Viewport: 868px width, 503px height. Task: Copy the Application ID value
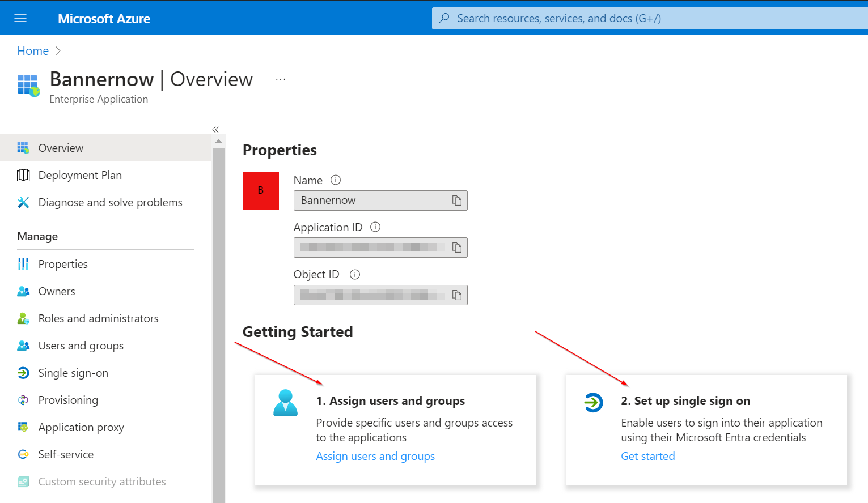tap(457, 248)
